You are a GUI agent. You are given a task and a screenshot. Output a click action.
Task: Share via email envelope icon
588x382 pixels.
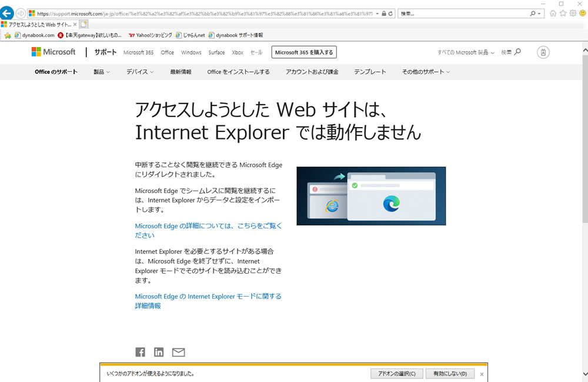coord(179,352)
